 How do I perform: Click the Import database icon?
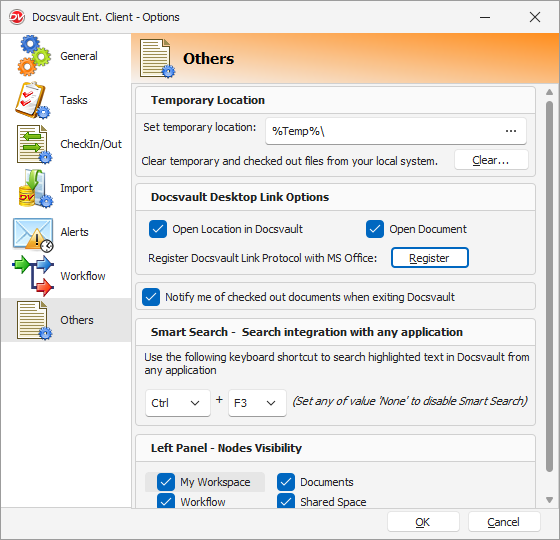pyautogui.click(x=35, y=188)
